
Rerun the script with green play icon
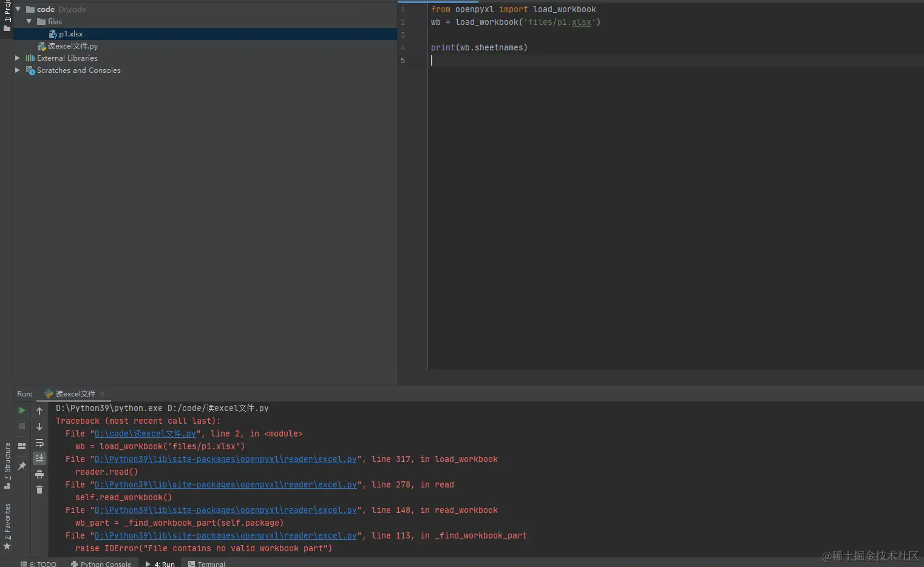coord(22,410)
